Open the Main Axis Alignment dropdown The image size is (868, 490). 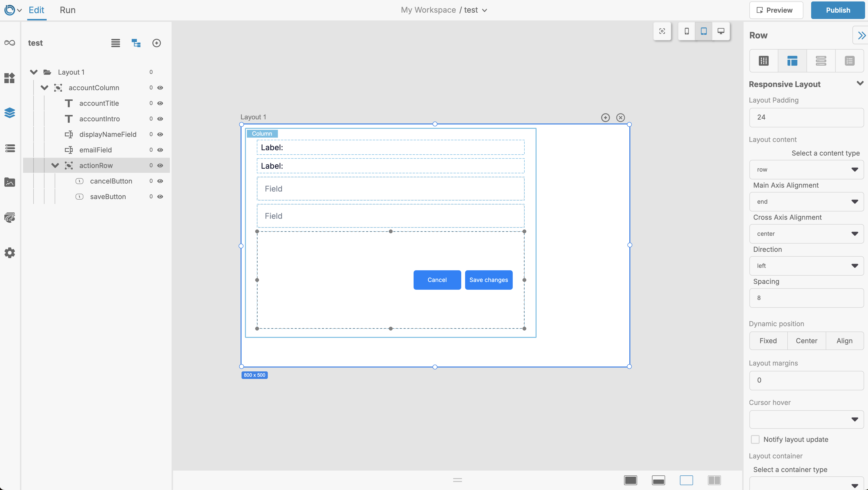click(x=806, y=201)
